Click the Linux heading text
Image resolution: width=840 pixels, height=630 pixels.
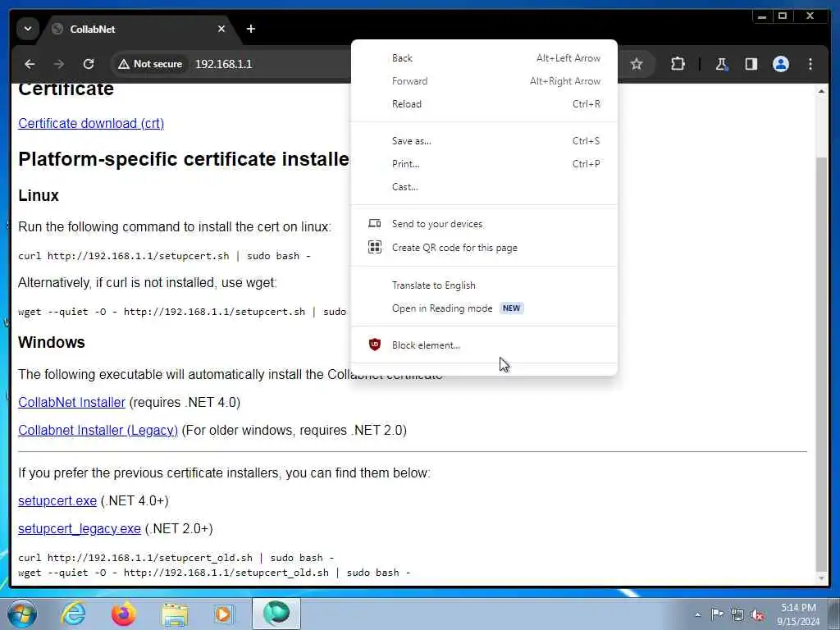click(39, 195)
